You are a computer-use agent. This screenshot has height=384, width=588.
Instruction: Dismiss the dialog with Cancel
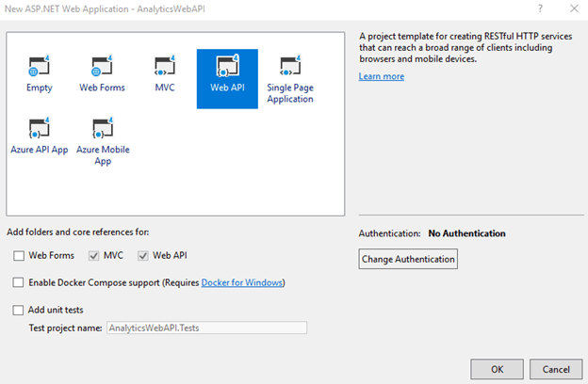coord(556,369)
